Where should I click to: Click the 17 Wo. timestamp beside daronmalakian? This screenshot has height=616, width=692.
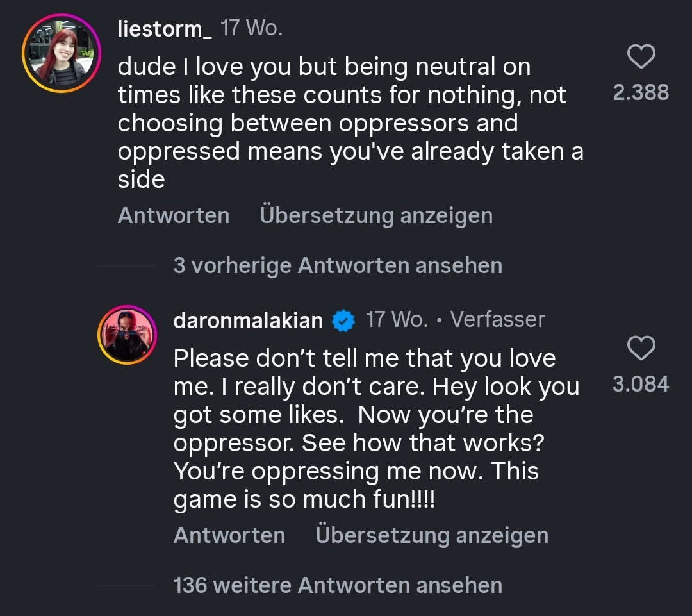(396, 320)
